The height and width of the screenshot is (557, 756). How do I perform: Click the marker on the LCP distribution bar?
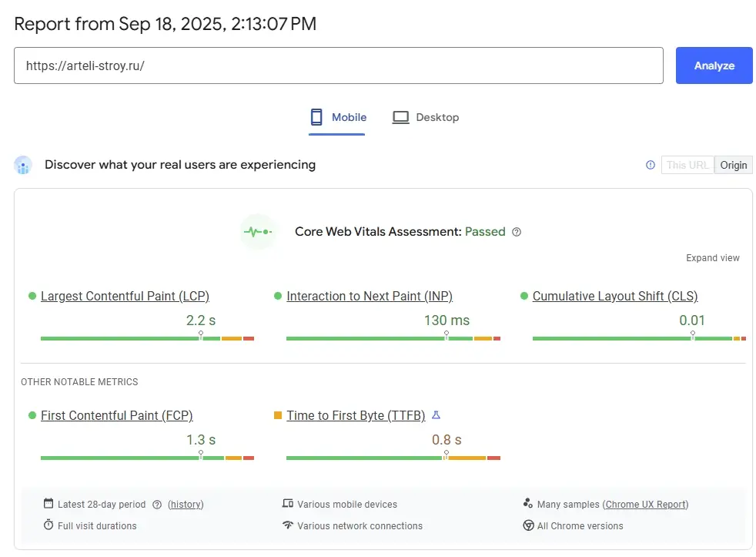pyautogui.click(x=200, y=334)
